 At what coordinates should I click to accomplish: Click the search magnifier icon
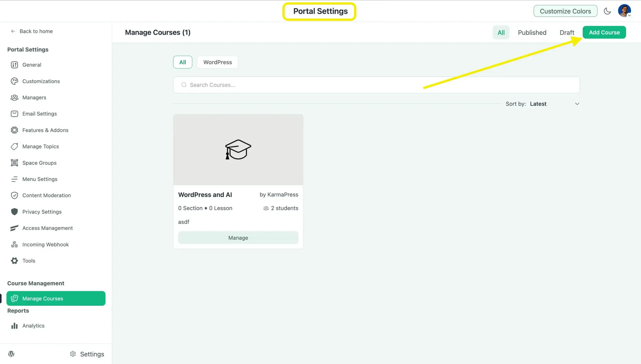[x=184, y=85]
